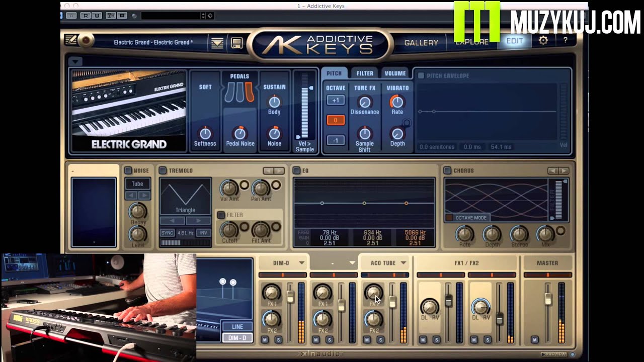Open the empty middle channel dropdown

point(352,263)
